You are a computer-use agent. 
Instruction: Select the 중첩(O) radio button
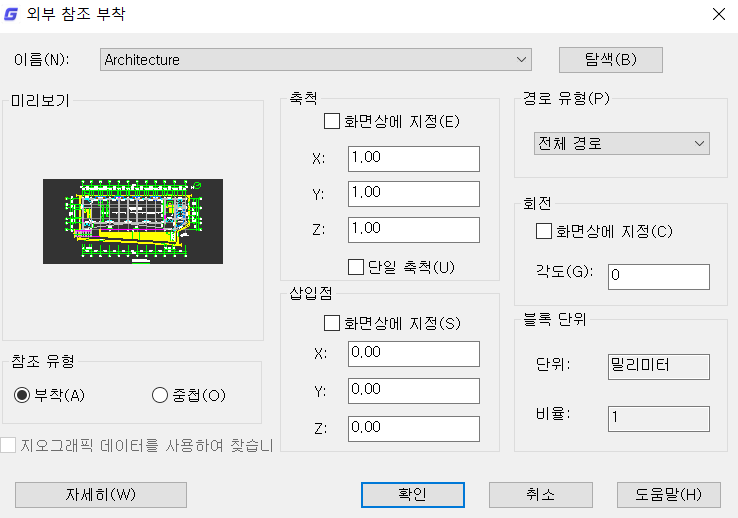click(x=160, y=395)
